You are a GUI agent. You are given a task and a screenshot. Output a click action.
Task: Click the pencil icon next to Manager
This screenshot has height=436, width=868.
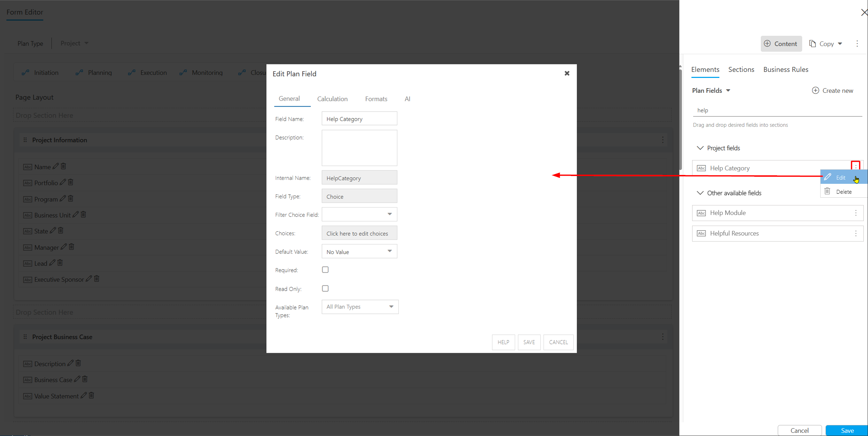click(64, 247)
